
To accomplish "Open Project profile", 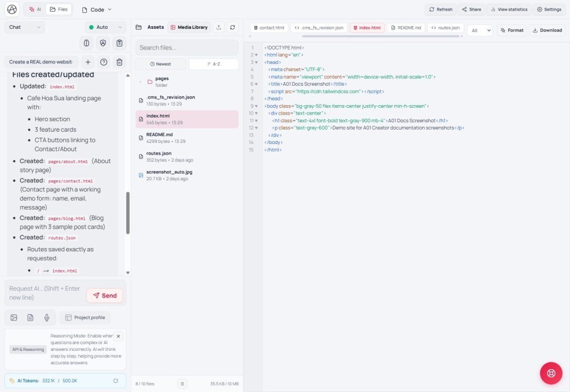I will [85, 317].
